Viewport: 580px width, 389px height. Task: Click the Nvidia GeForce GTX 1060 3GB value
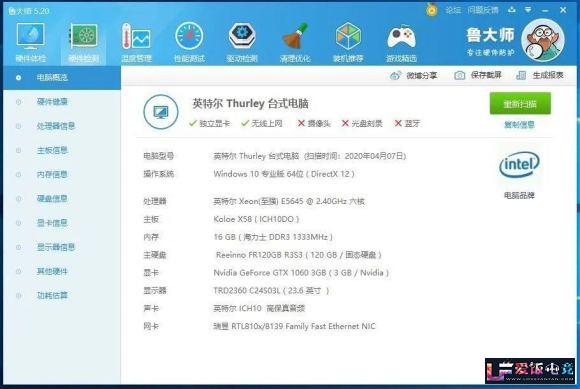point(301,273)
